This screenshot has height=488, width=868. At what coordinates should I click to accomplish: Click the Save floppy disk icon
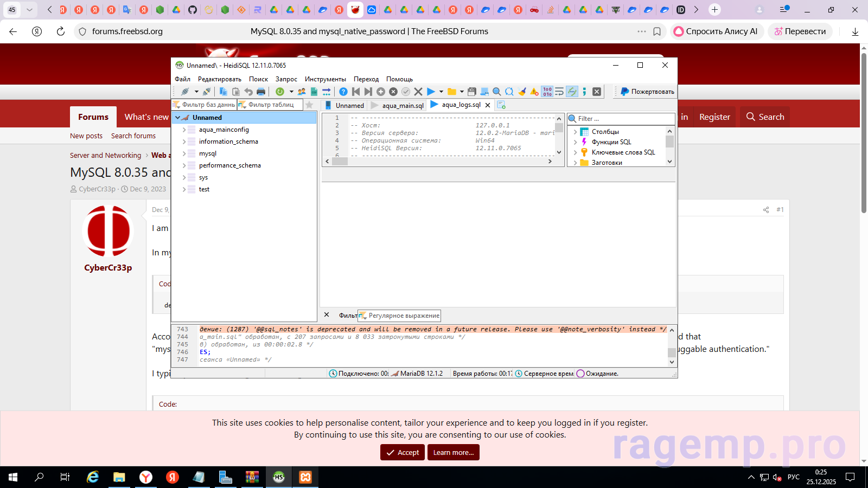pyautogui.click(x=472, y=92)
